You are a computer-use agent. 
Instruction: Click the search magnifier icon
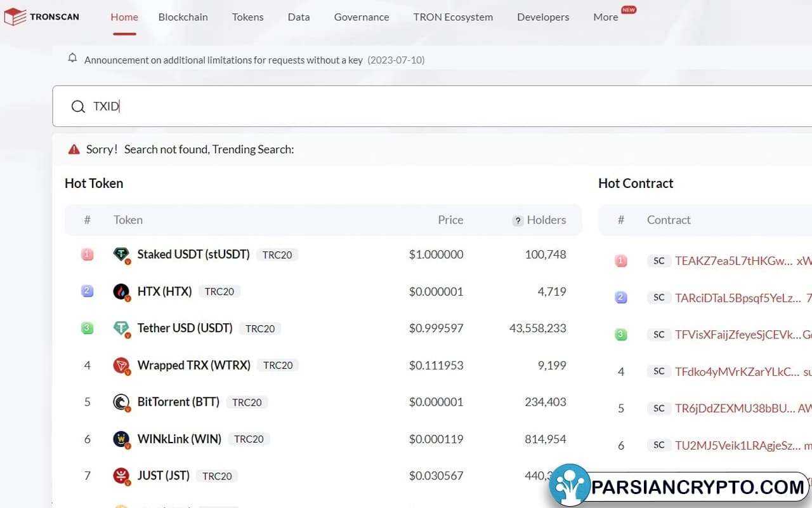tap(78, 107)
